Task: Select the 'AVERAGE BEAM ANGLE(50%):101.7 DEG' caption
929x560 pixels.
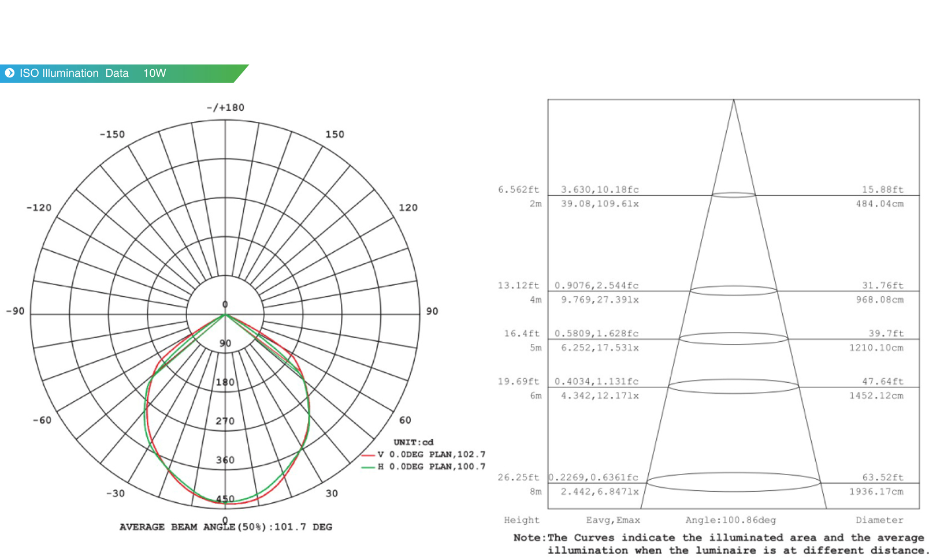Action: [x=226, y=527]
